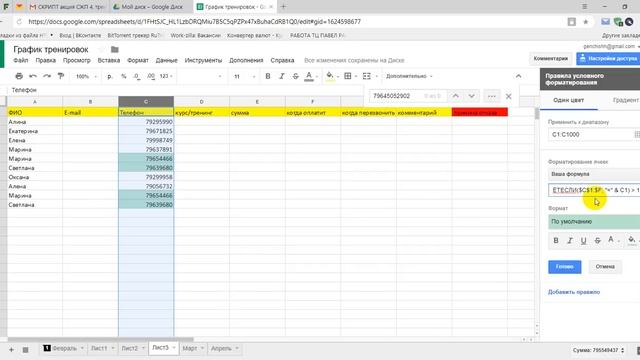Increase decimal places
The width and height of the screenshot is (640, 360).
pyautogui.click(x=151, y=76)
